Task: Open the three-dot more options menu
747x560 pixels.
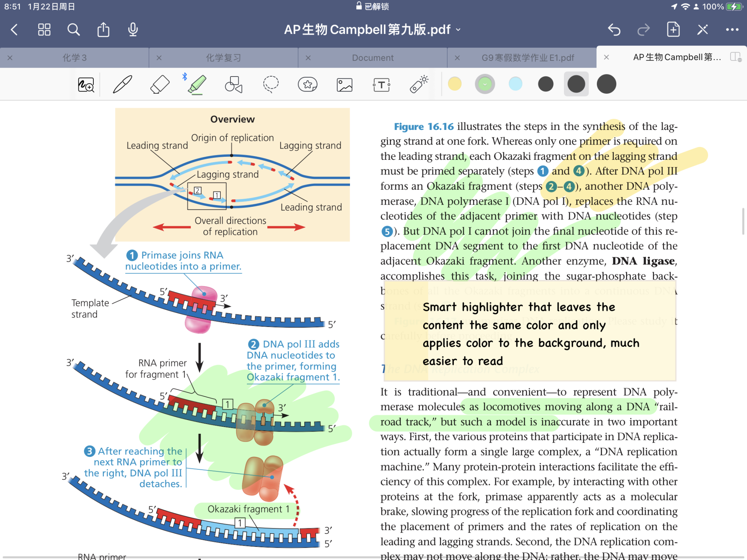Action: click(732, 29)
